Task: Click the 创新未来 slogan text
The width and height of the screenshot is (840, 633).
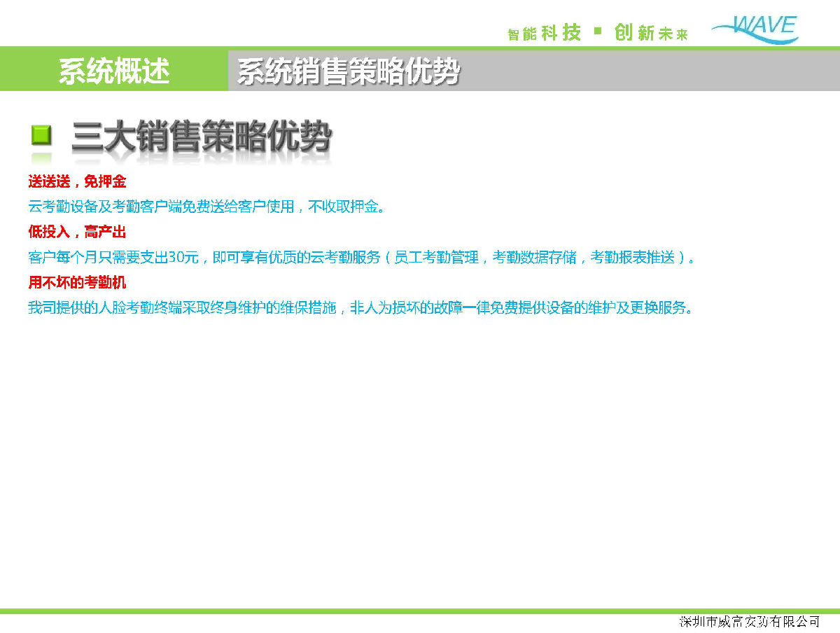Action: point(651,33)
